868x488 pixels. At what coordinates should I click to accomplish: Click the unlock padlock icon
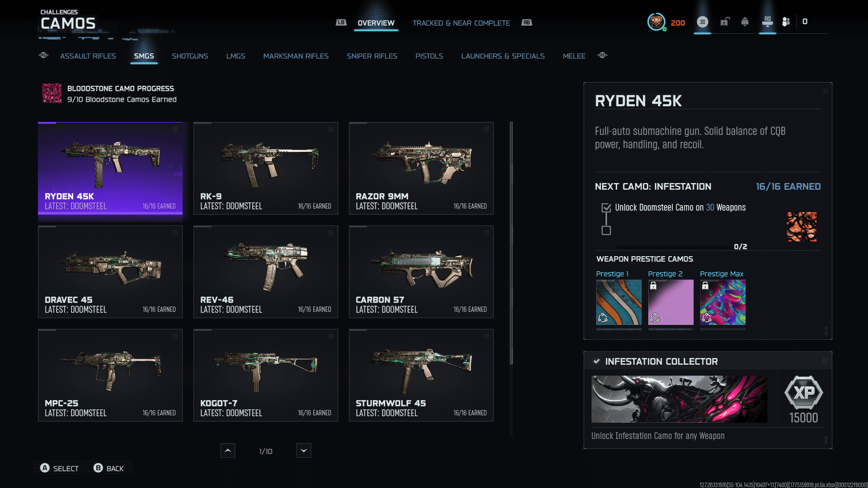click(x=725, y=22)
